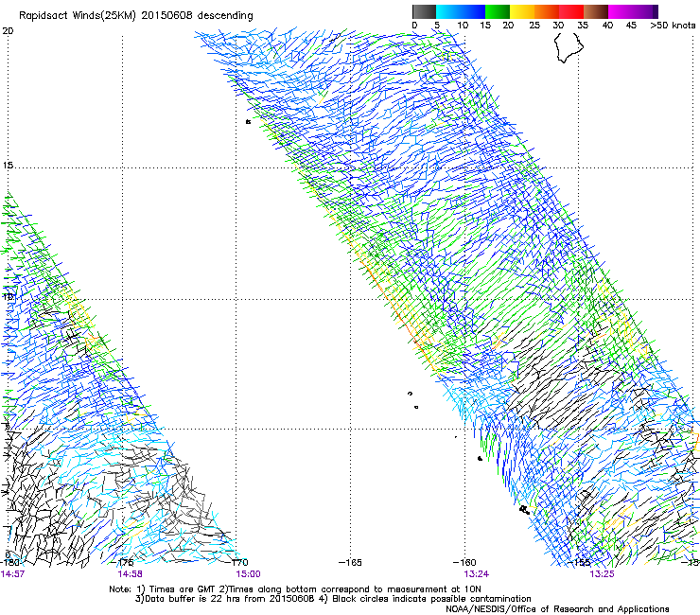The height and width of the screenshot is (615, 700).
Task: Click the latitude label 20
Action: click(8, 31)
